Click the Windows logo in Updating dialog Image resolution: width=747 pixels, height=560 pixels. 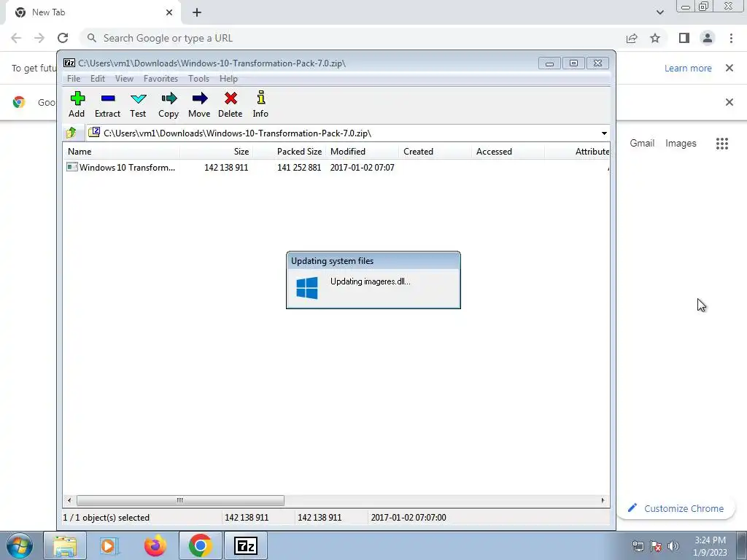[x=307, y=287]
